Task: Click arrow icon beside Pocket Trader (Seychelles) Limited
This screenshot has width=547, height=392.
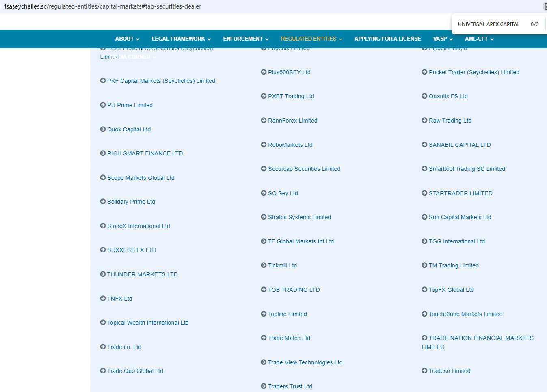Action: click(424, 72)
